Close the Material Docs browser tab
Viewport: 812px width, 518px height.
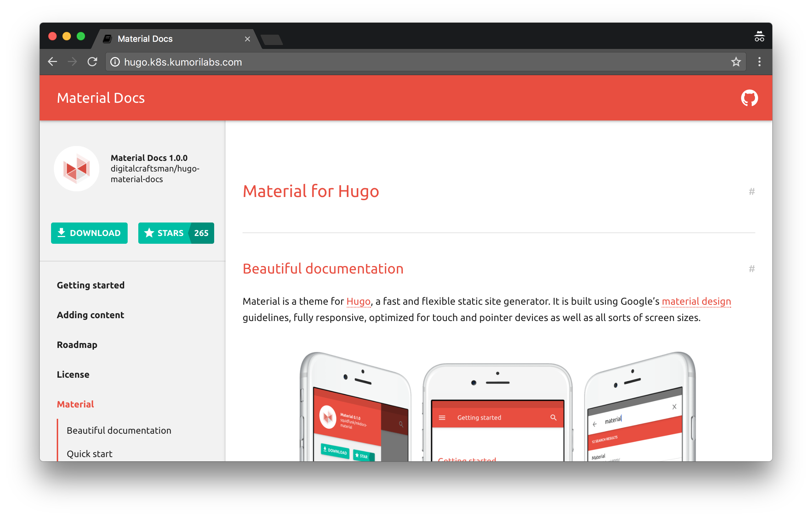(247, 39)
